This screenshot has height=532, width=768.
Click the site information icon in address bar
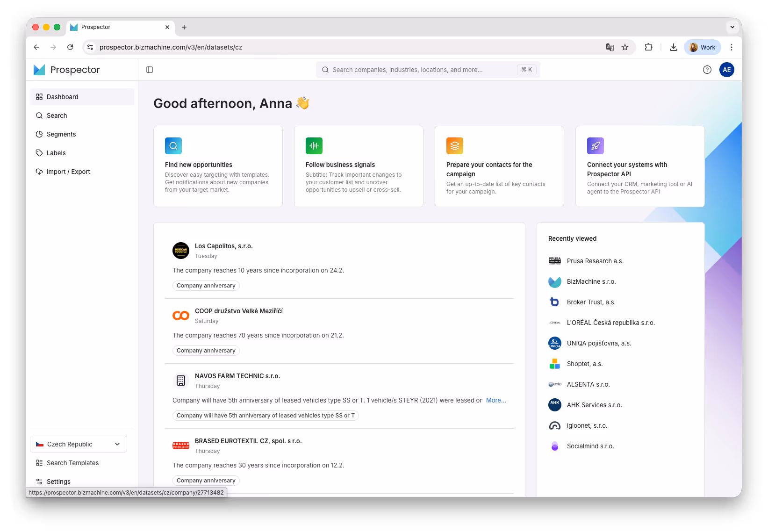point(90,47)
